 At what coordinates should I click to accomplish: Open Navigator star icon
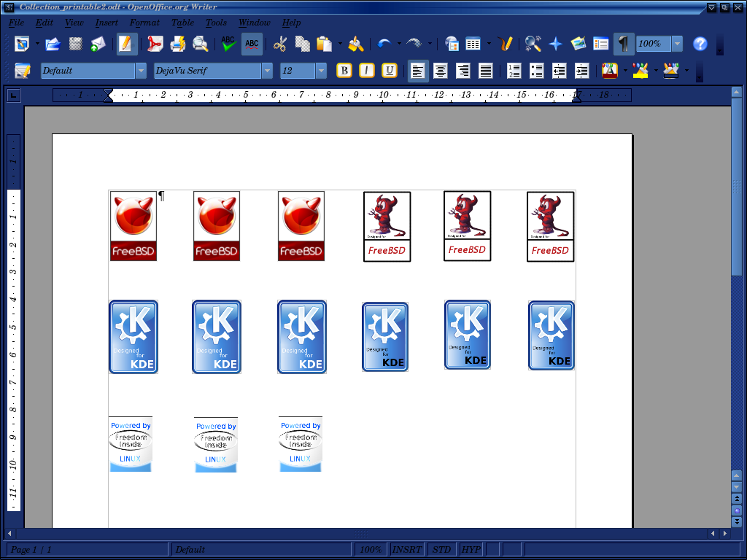point(555,44)
